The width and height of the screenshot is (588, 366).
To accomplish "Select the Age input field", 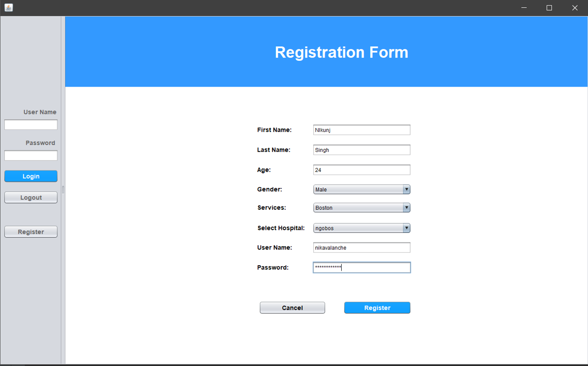I will coord(362,169).
